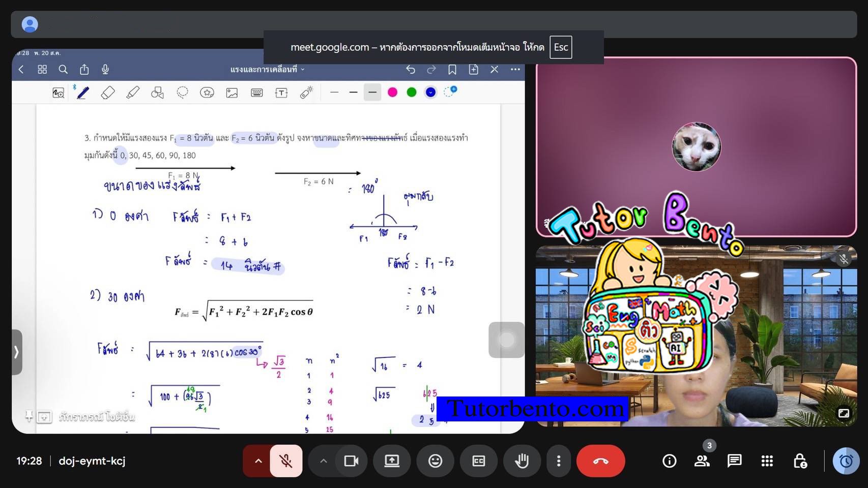This screenshot has width=868, height=488.
Task: Go back in the notes app
Action: [21, 70]
